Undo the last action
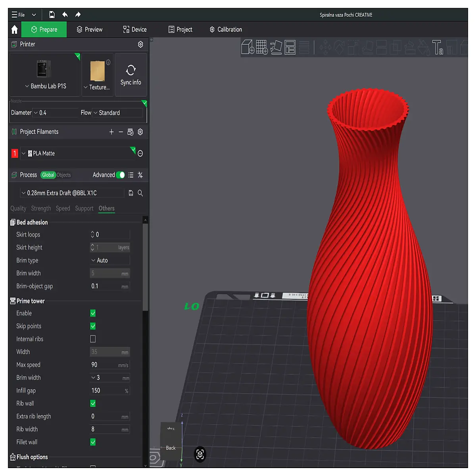 [x=65, y=15]
